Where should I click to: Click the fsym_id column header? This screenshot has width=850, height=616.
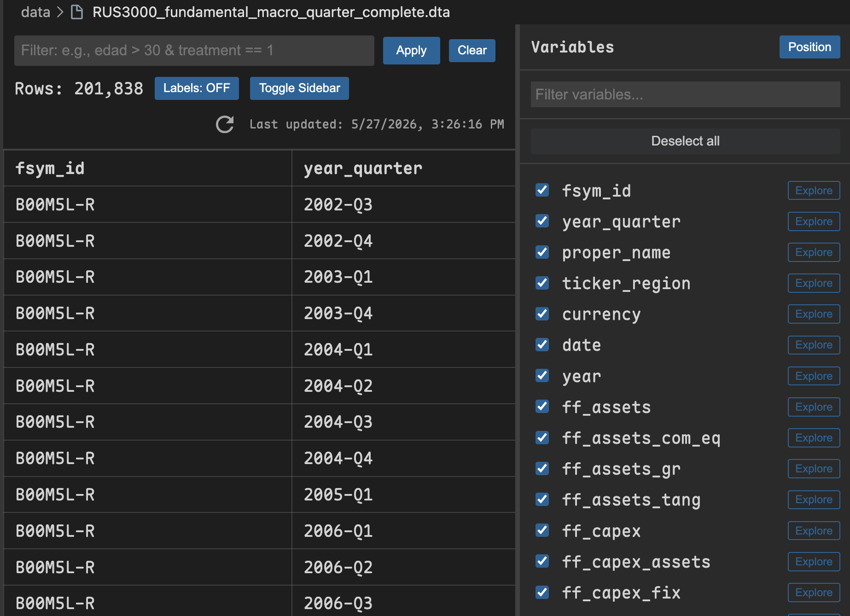(x=148, y=168)
